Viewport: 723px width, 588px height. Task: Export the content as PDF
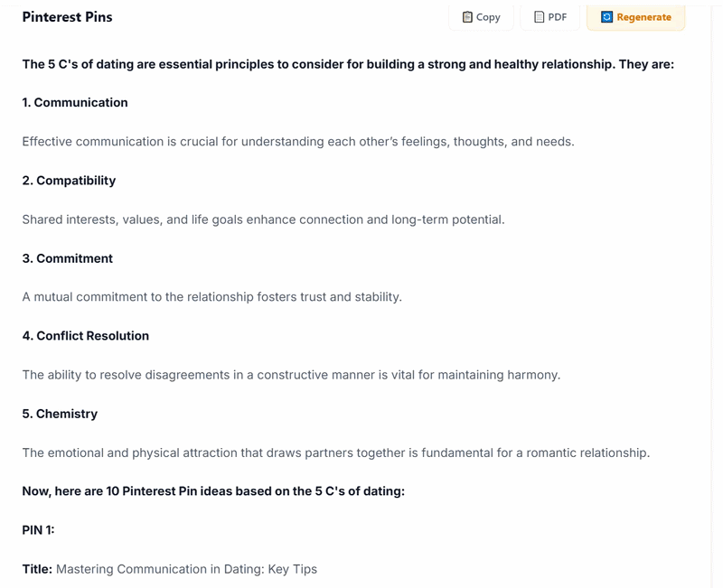[549, 17]
